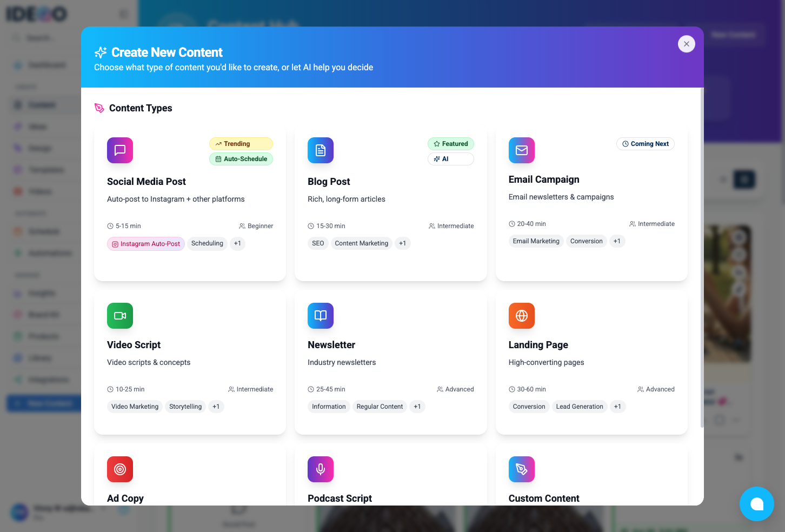Expand +1 tags on Social Media Post
The width and height of the screenshot is (785, 532).
tap(237, 243)
